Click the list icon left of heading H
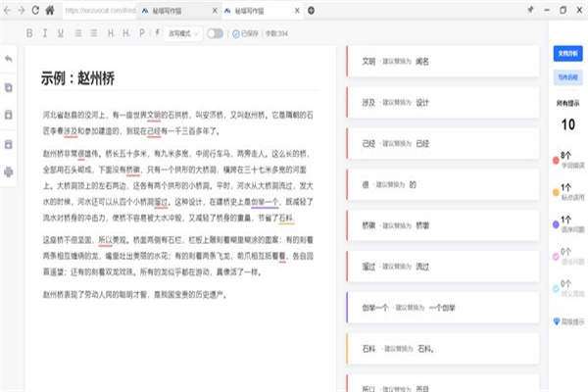Image resolution: width=588 pixels, height=392 pixels. point(94,33)
